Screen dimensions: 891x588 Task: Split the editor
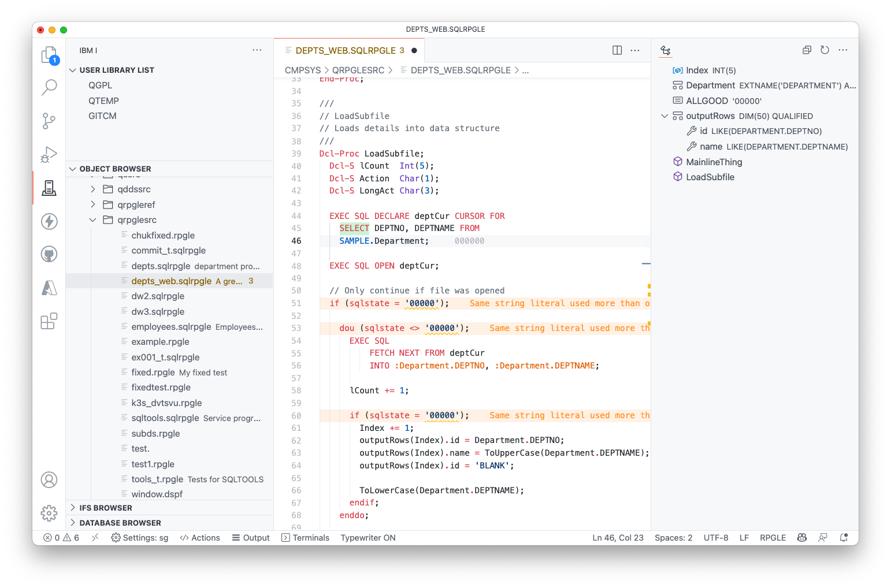point(617,50)
